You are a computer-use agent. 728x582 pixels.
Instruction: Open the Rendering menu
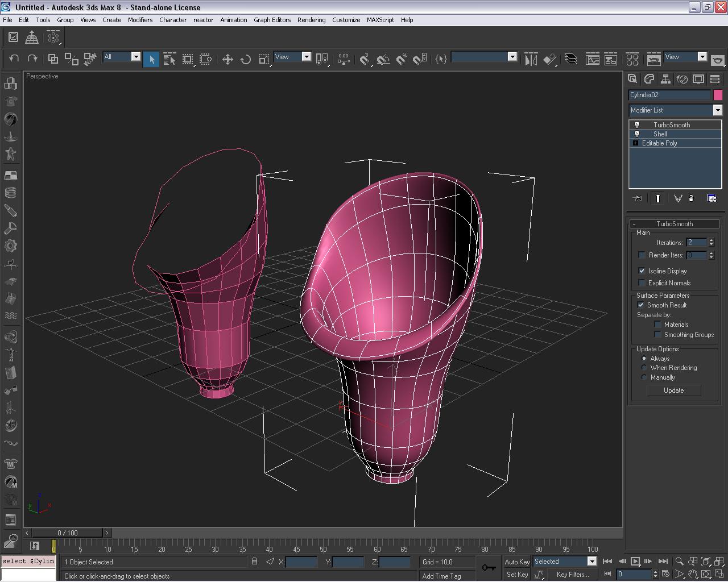click(x=311, y=20)
